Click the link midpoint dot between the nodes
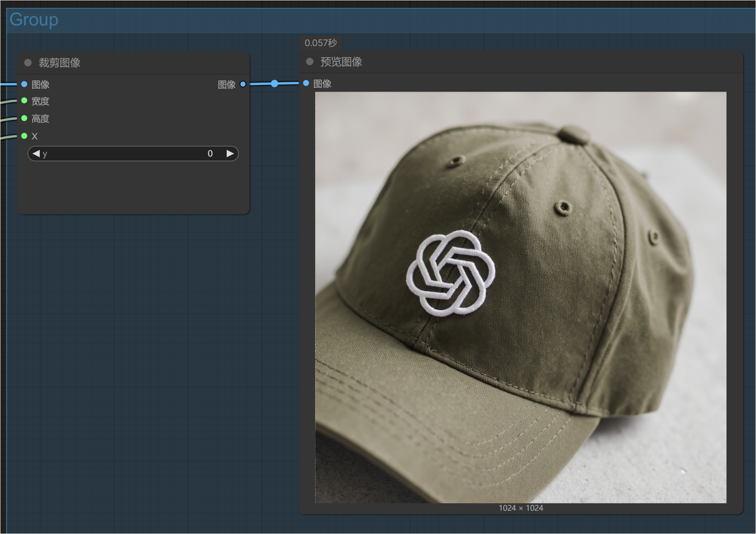The image size is (756, 534). [x=275, y=84]
